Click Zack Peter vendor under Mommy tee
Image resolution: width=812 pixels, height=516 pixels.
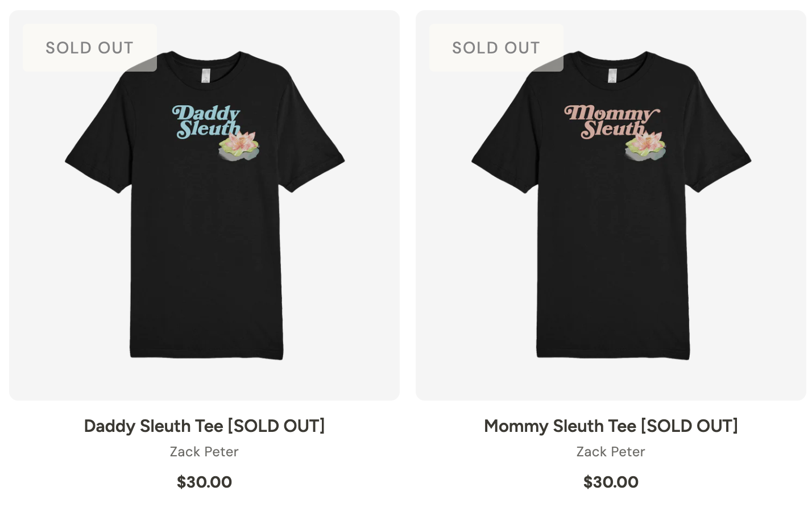(611, 452)
